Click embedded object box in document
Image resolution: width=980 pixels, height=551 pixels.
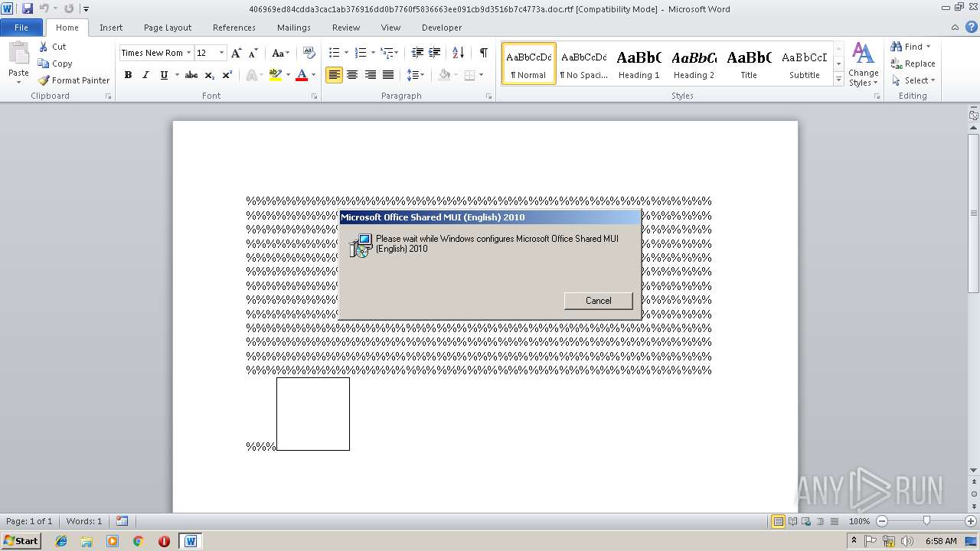pos(313,414)
